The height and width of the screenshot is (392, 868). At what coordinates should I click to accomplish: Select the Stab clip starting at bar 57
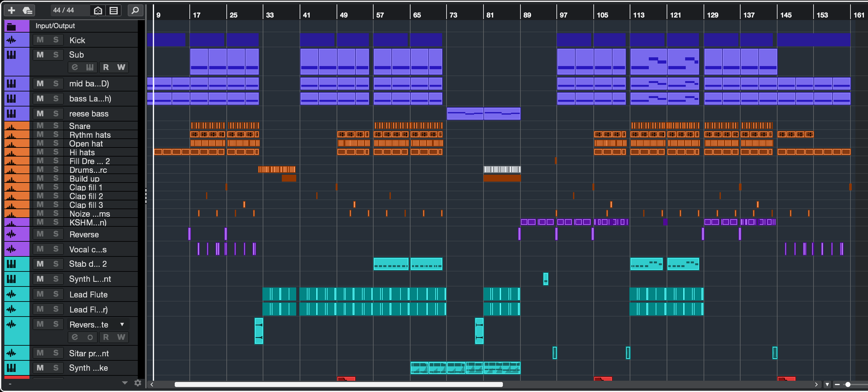[391, 264]
